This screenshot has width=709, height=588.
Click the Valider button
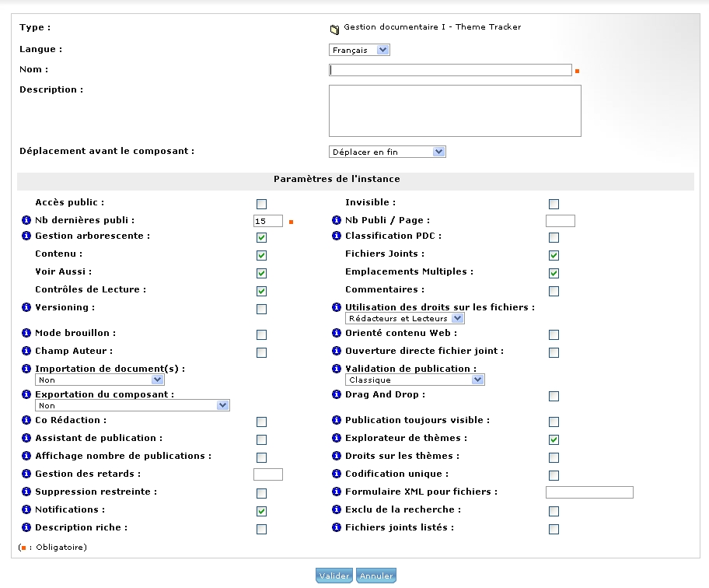click(334, 576)
